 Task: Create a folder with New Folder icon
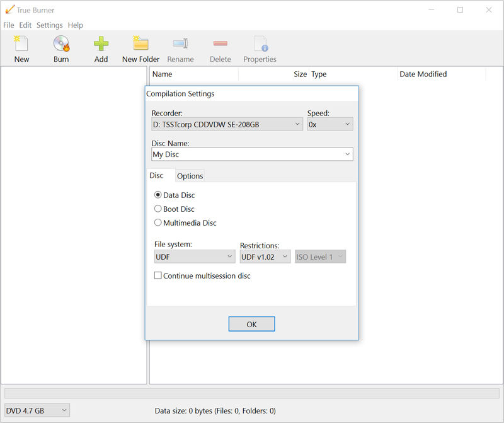pyautogui.click(x=140, y=43)
